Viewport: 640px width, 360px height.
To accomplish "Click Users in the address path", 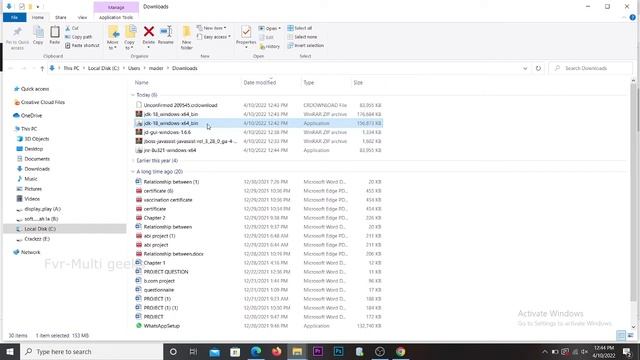I will pos(134,68).
